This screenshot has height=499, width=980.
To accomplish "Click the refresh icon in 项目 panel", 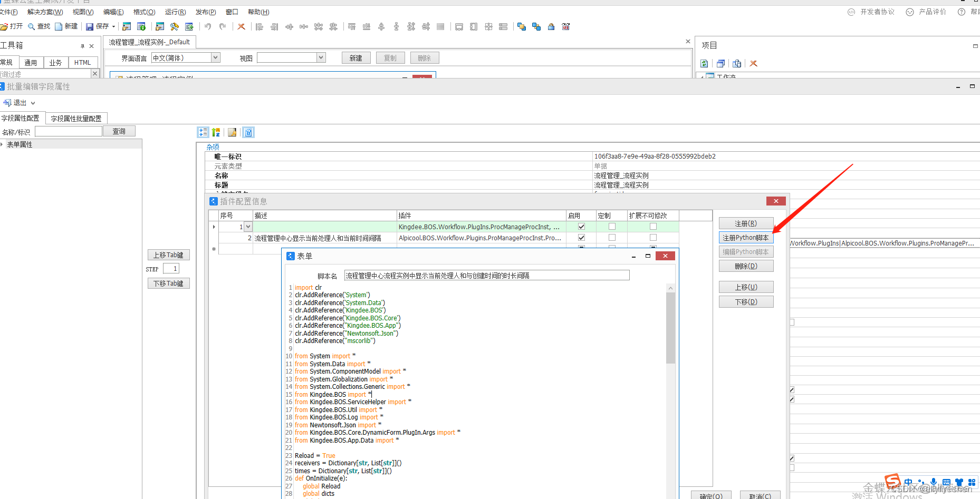I will [704, 63].
